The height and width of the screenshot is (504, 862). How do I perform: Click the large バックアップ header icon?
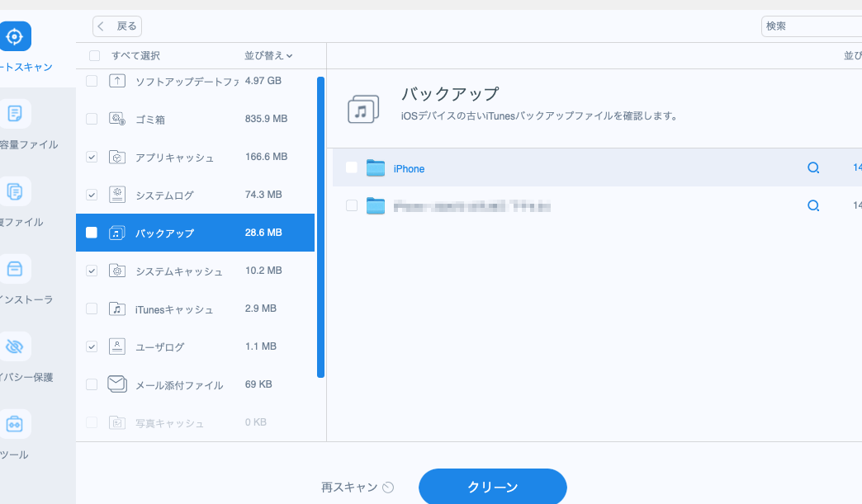(363, 109)
